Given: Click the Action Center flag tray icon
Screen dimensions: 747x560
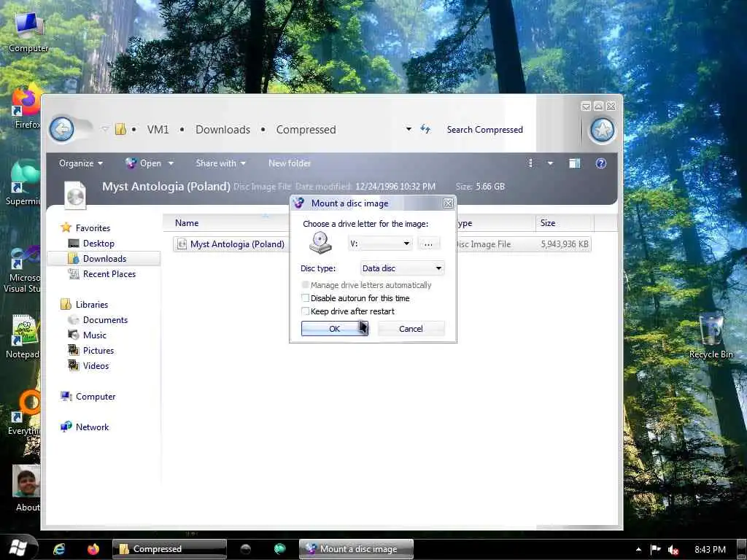Looking at the screenshot, I should tap(656, 550).
